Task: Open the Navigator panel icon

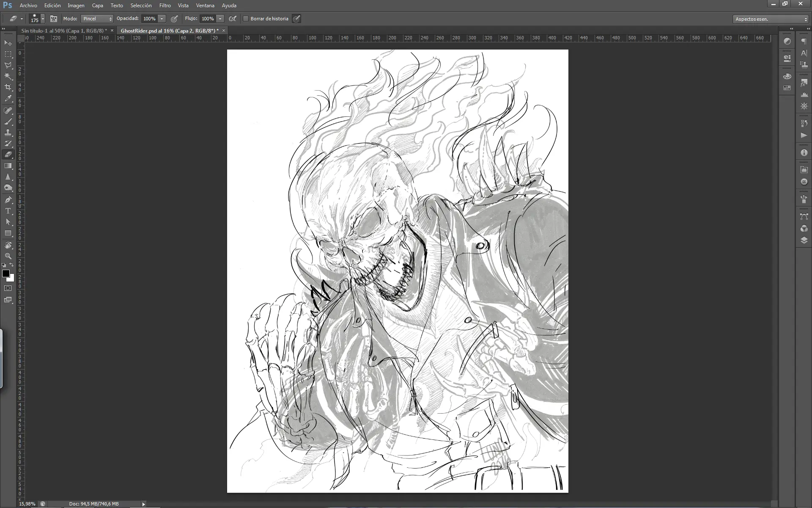Action: (804, 106)
